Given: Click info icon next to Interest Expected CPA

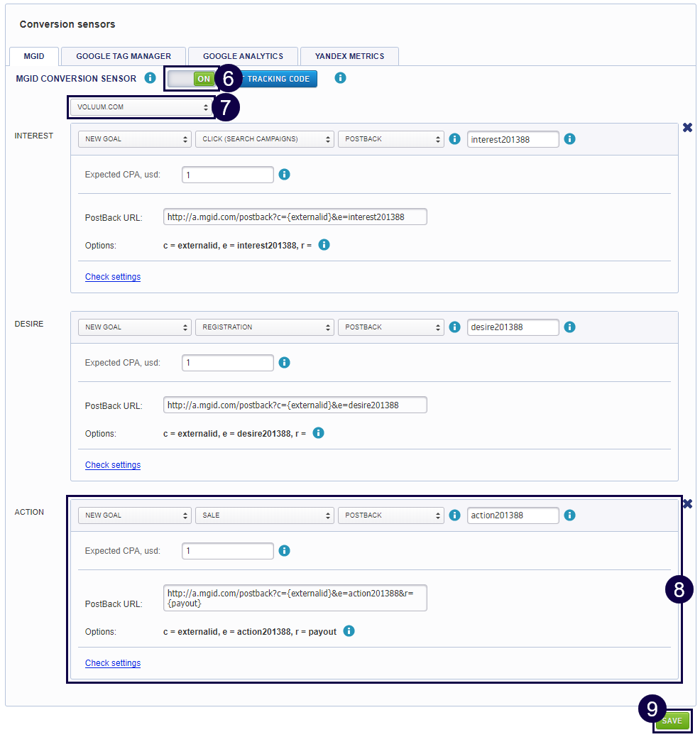Looking at the screenshot, I should [285, 174].
